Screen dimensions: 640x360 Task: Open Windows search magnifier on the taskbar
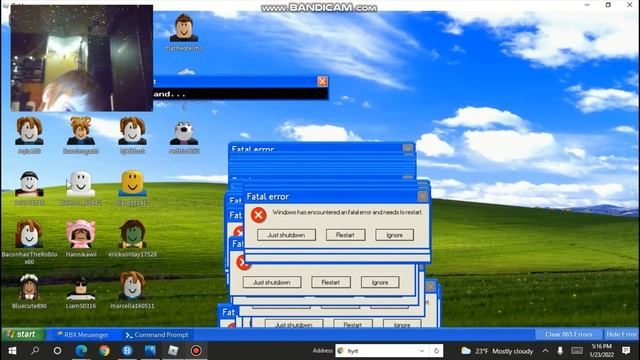coord(35,351)
